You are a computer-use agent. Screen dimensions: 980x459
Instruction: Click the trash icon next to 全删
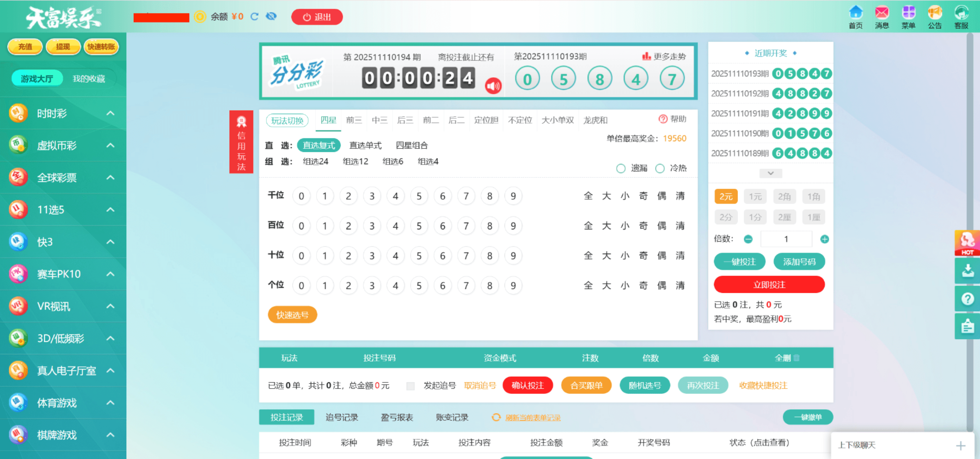[797, 358]
